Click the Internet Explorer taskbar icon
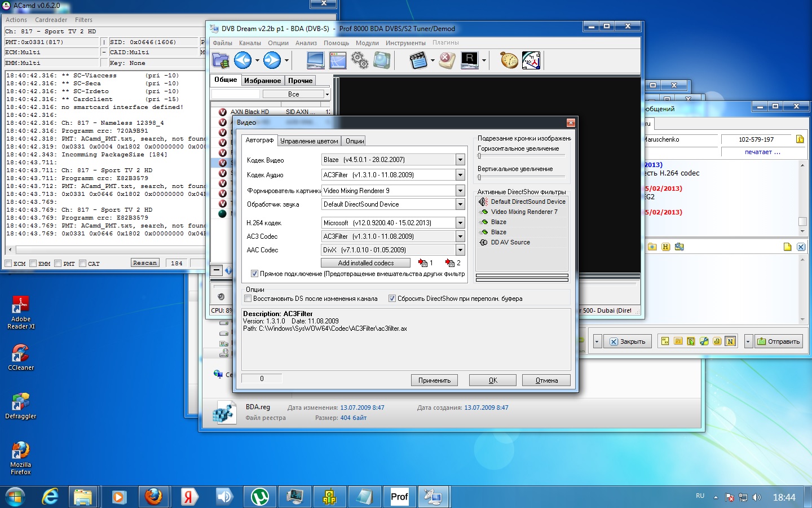Viewport: 812px width, 508px height. (50, 497)
